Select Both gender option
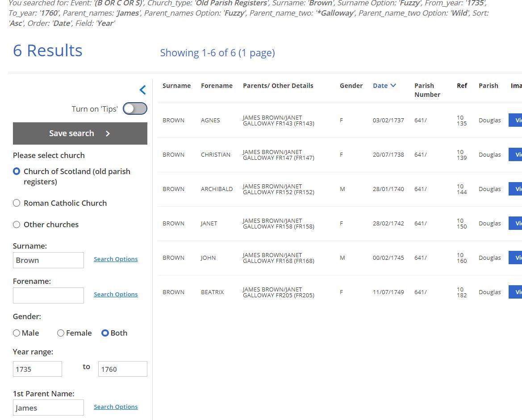Viewport: 522px width, 420px height. [x=105, y=333]
